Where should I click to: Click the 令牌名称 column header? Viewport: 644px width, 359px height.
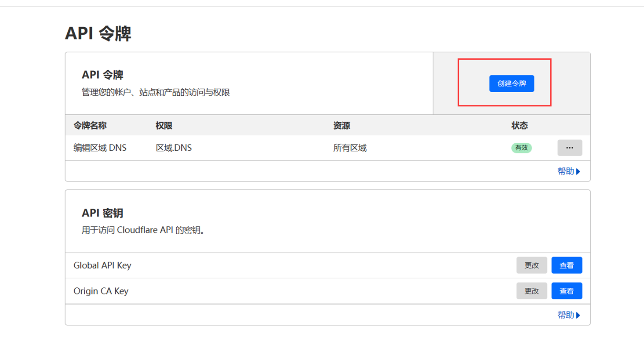click(x=90, y=126)
